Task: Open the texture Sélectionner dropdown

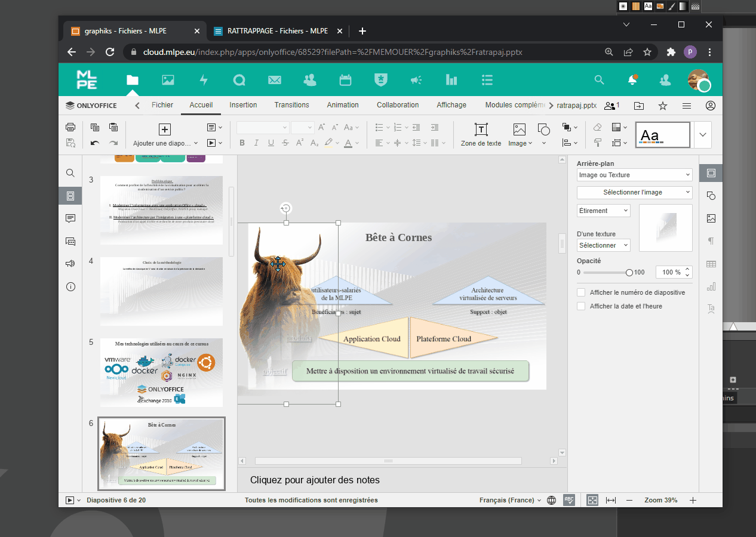Action: tap(604, 245)
